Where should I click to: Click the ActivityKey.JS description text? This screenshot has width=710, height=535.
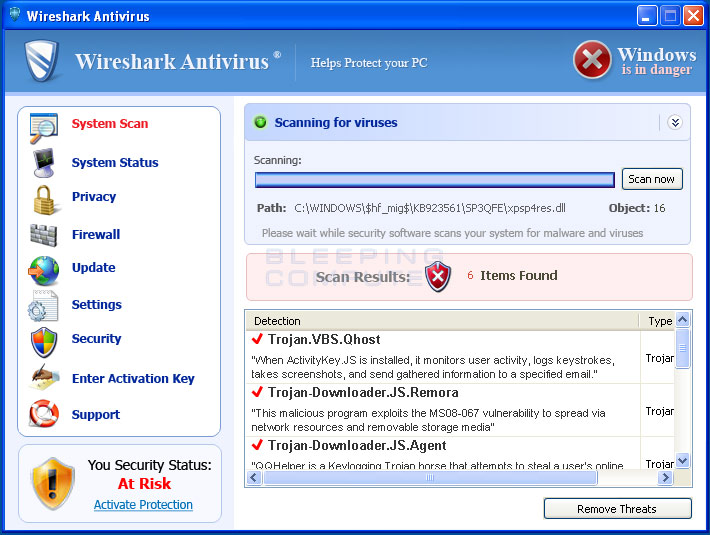(x=433, y=367)
